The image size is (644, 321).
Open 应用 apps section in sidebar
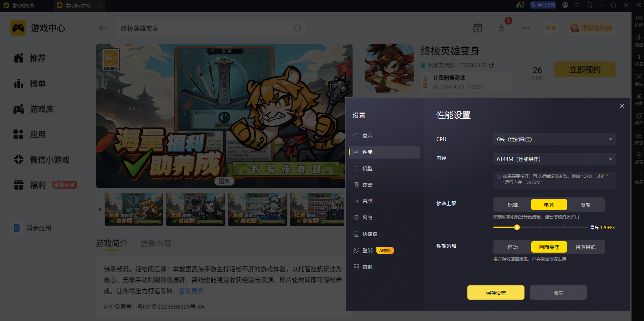[x=30, y=135]
